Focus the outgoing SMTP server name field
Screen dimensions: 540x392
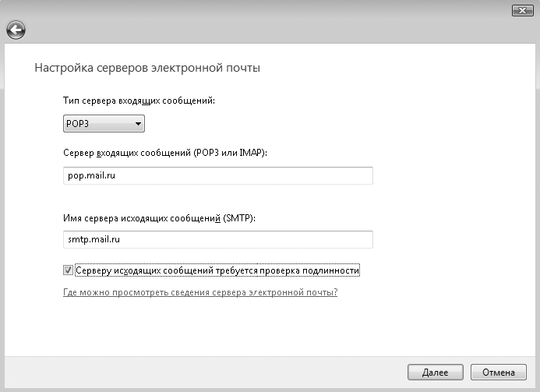click(x=218, y=239)
